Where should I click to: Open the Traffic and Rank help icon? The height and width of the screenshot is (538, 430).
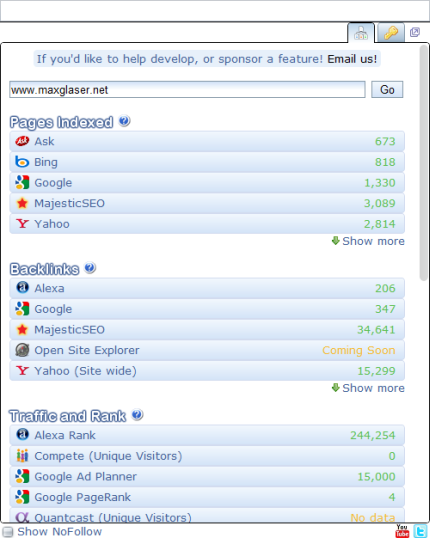(x=137, y=414)
